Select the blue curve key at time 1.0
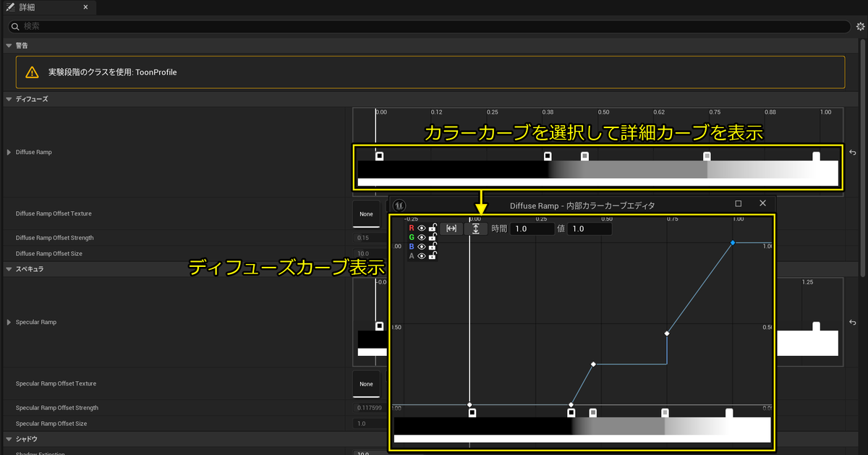The width and height of the screenshot is (868, 455). pyautogui.click(x=733, y=243)
